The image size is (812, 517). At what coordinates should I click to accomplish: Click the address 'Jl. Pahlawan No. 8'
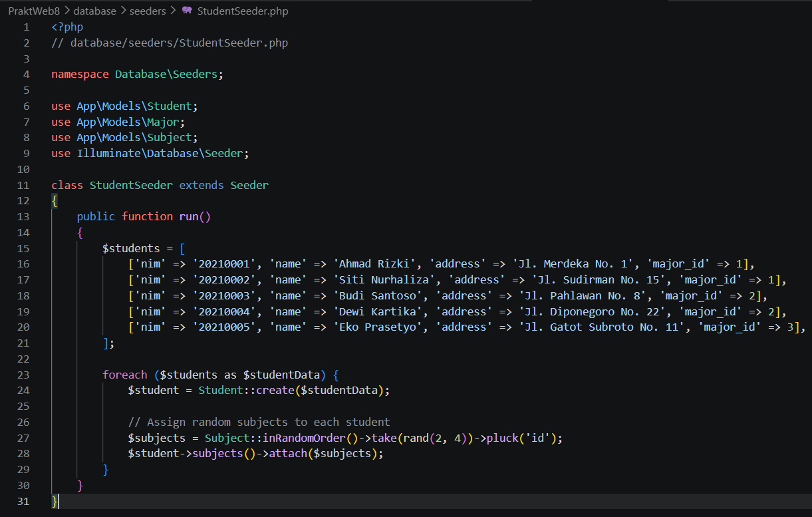click(x=583, y=295)
